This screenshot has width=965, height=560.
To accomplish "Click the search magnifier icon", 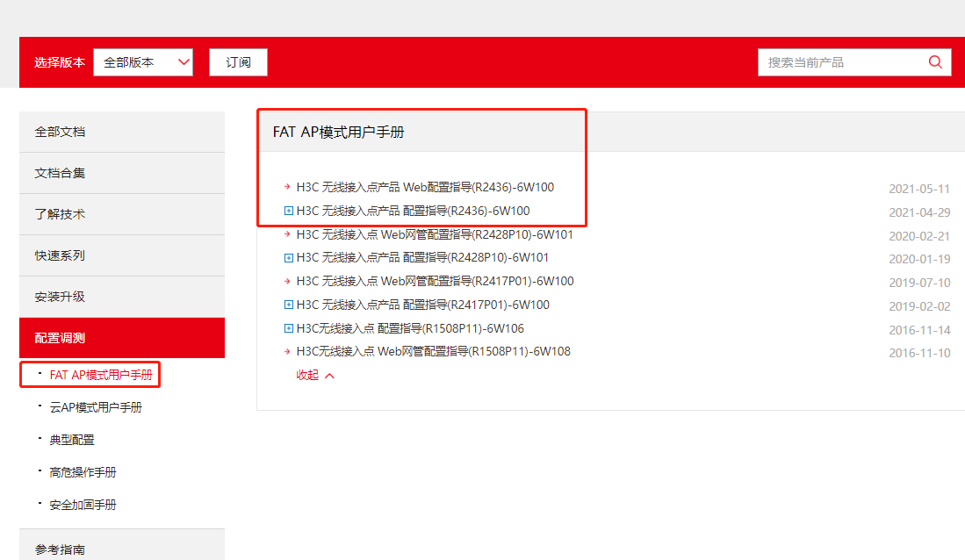I will coord(935,62).
